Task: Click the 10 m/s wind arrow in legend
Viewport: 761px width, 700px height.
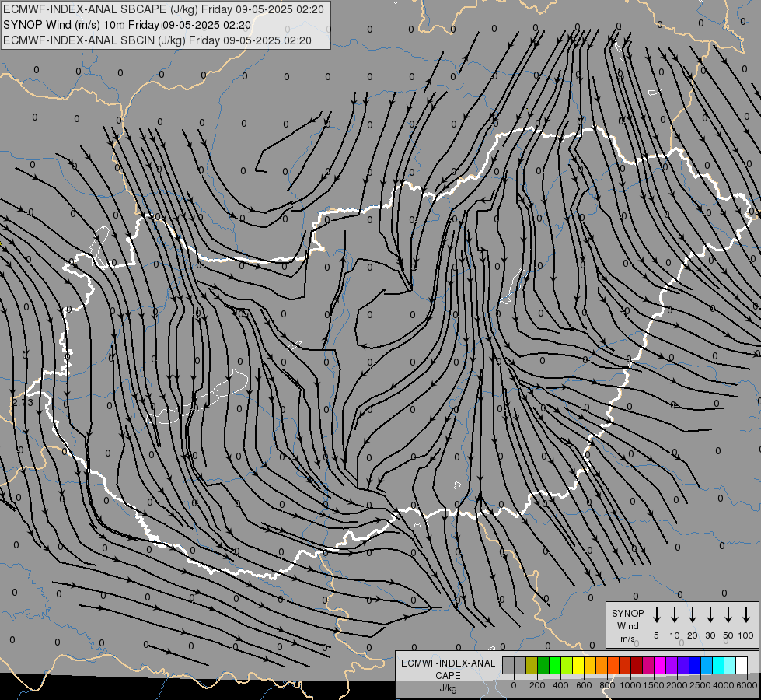Action: coord(675,615)
